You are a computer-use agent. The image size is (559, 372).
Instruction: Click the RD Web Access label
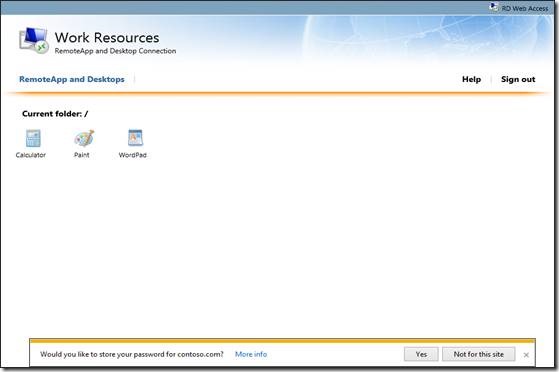524,8
